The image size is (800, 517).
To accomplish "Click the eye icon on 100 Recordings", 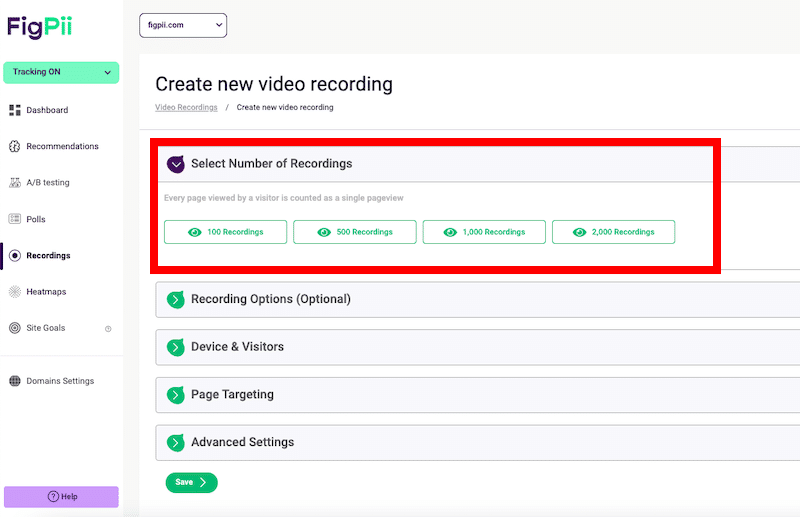I will coord(194,232).
